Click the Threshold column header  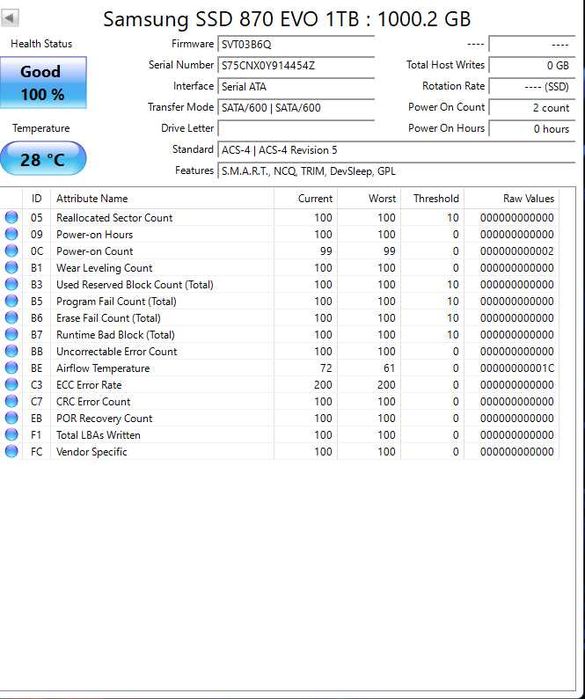point(433,198)
